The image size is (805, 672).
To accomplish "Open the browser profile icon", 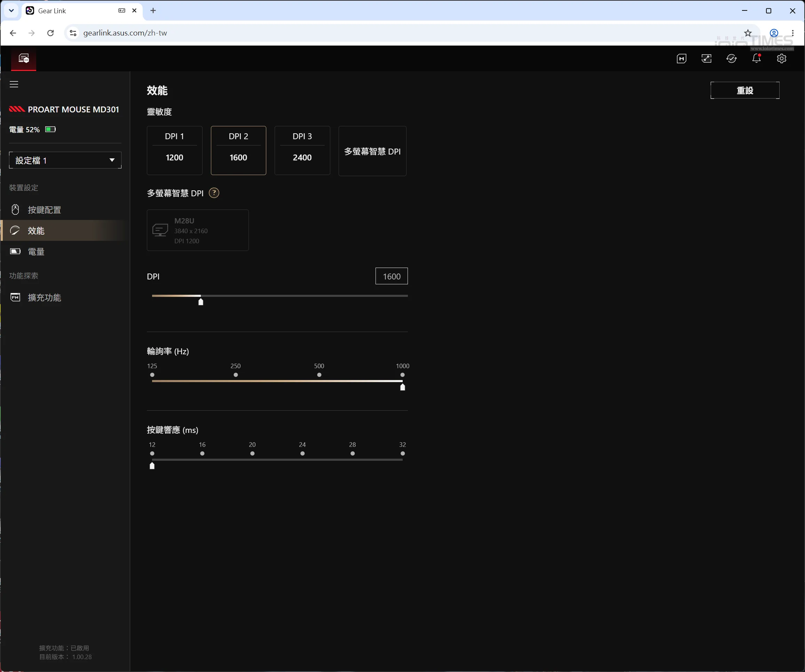I will [x=774, y=33].
